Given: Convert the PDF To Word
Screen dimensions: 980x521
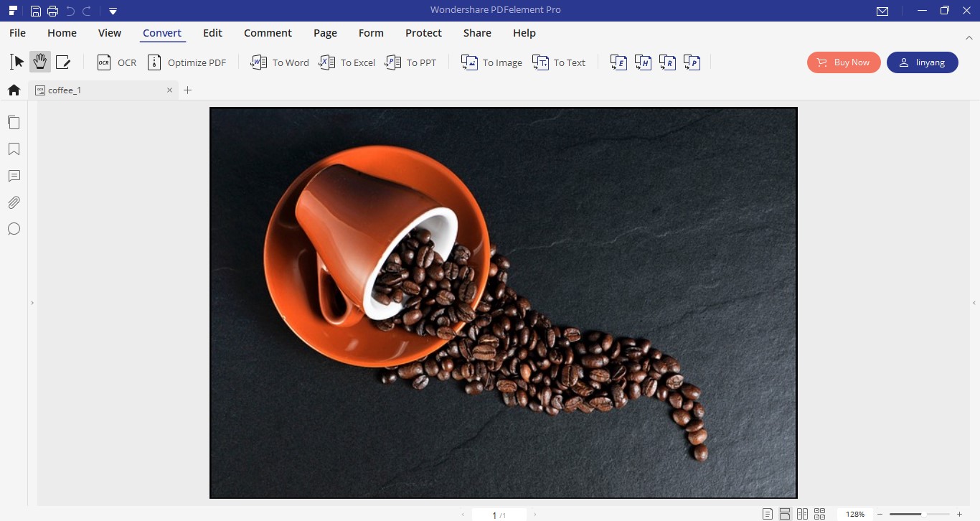Looking at the screenshot, I should (x=279, y=62).
